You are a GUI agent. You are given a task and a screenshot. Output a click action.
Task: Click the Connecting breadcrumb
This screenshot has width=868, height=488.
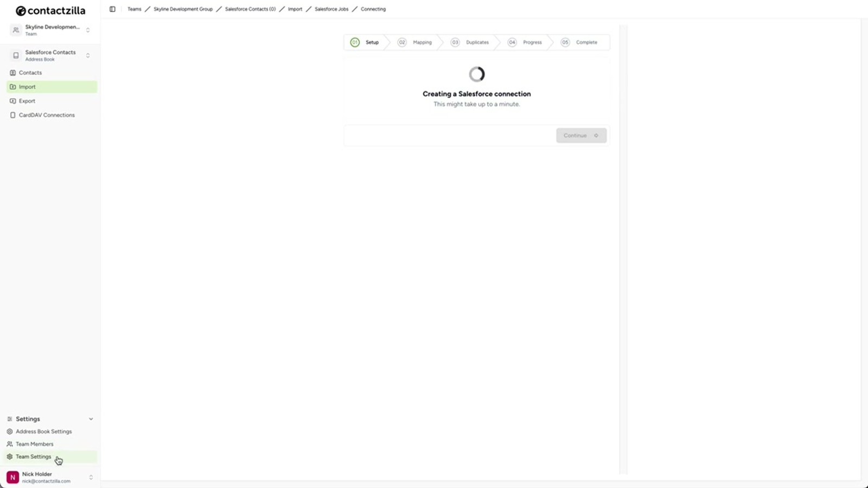tap(373, 9)
